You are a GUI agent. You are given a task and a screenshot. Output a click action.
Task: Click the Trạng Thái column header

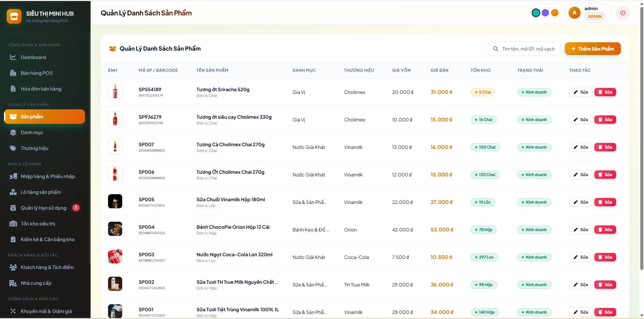pos(530,70)
